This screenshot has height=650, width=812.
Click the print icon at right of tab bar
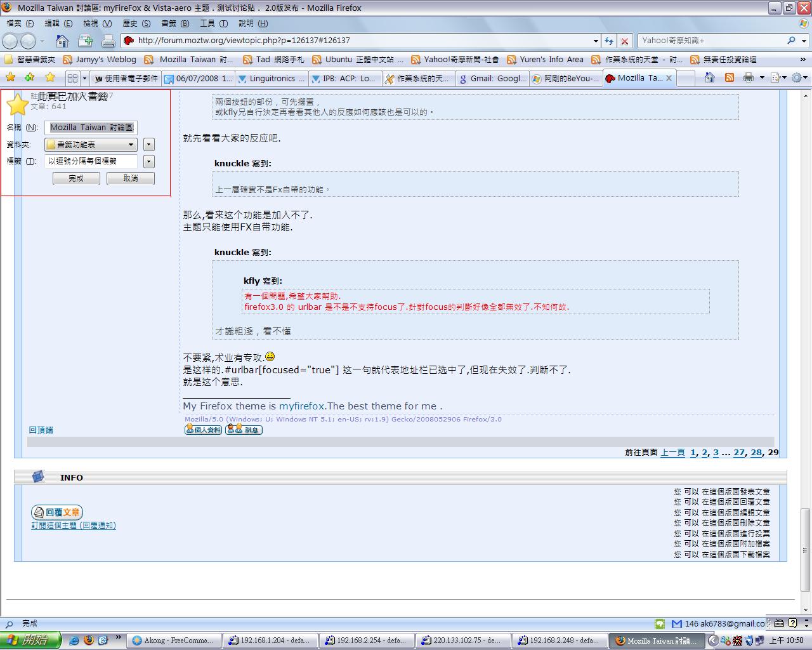click(749, 77)
